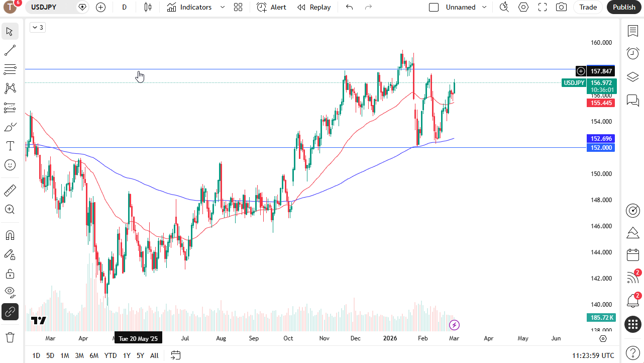Remove drawings with trash icon
Image resolution: width=644 pixels, height=363 pixels.
click(x=10, y=337)
